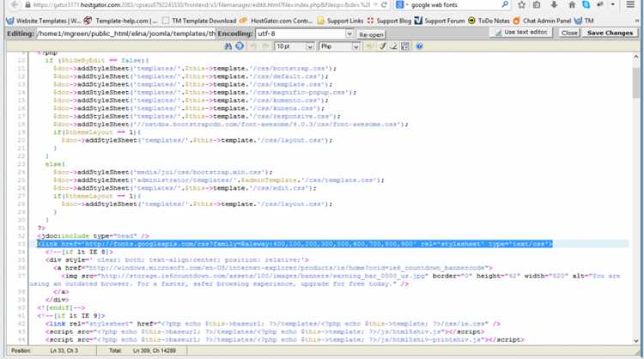Image resolution: width=644 pixels, height=359 pixels.
Task: Click the browser back arrow
Action: click(15, 5)
